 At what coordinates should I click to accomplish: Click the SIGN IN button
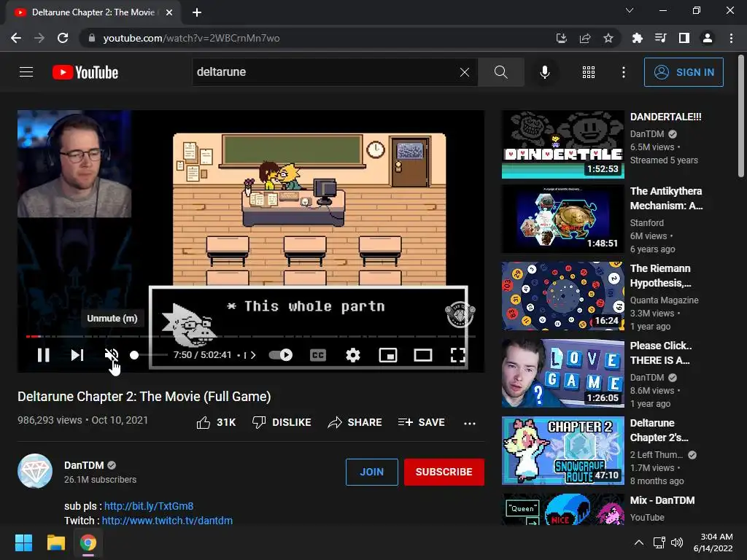683,72
